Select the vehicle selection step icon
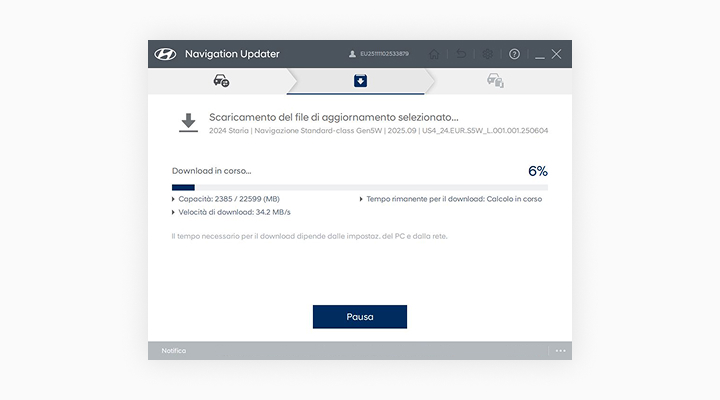Image resolution: width=720 pixels, height=400 pixels. point(221,81)
